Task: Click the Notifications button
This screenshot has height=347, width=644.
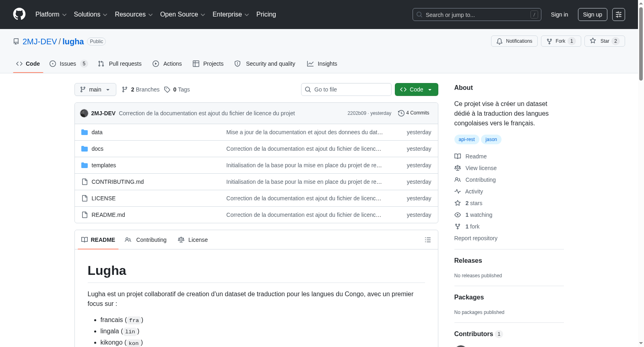Action: click(x=514, y=41)
